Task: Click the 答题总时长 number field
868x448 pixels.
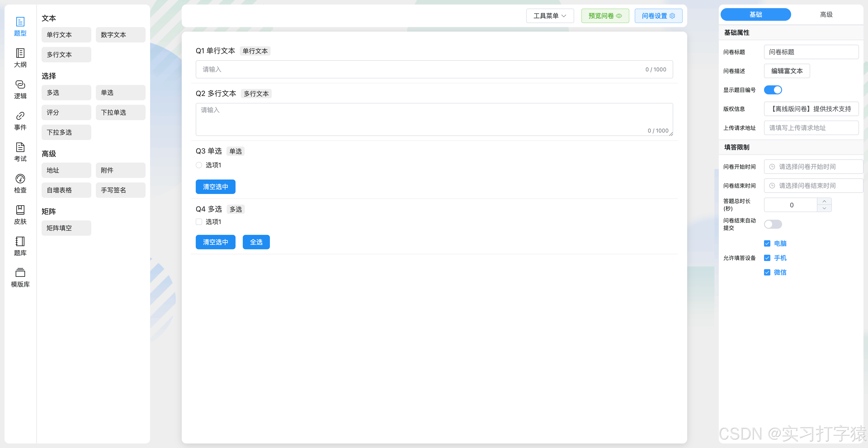Action: pyautogui.click(x=790, y=205)
